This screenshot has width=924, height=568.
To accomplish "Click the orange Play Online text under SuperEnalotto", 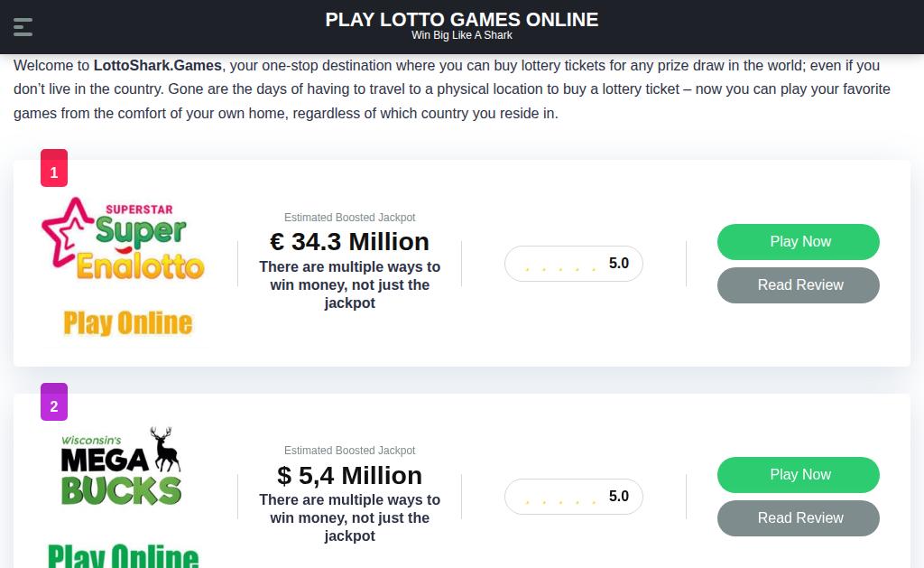I will (128, 323).
